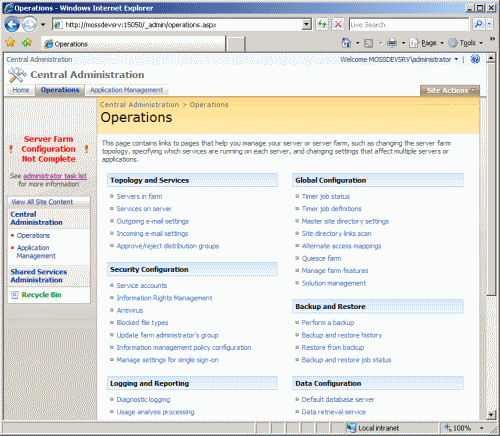The image size is (500, 436).
Task: Click the Quiesce farm link
Action: click(x=321, y=258)
